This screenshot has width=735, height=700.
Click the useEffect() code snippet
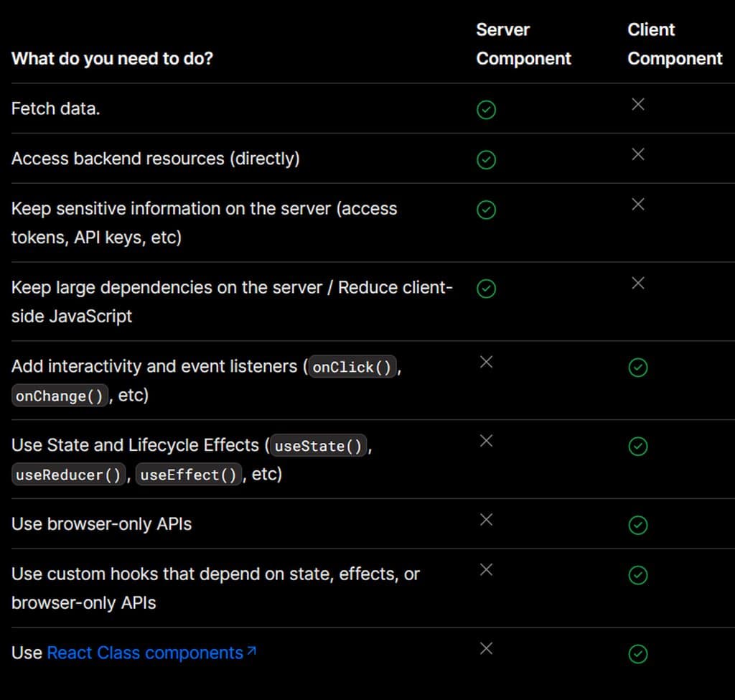189,474
